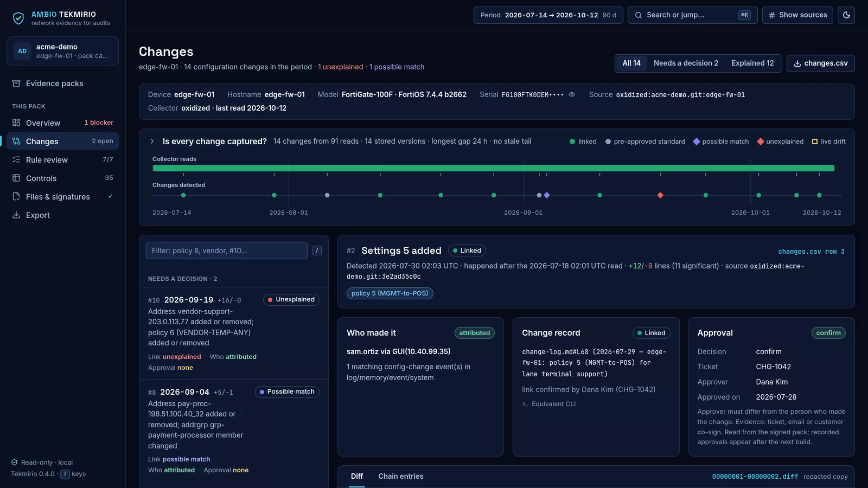Click the unexplained legend red diamond
The height and width of the screenshot is (488, 868).
tap(761, 142)
